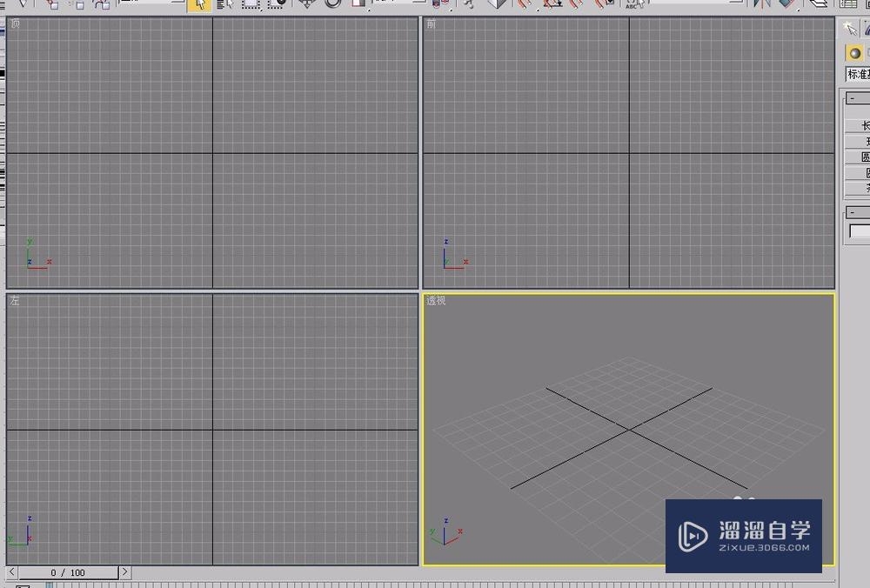Click the time slider showing 0 / 100
The width and height of the screenshot is (870, 588).
point(68,572)
